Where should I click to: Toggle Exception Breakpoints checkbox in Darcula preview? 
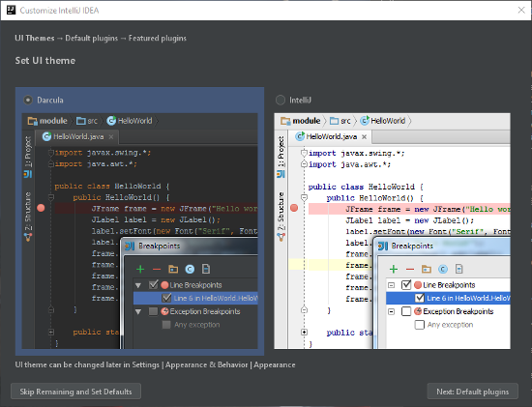(154, 311)
